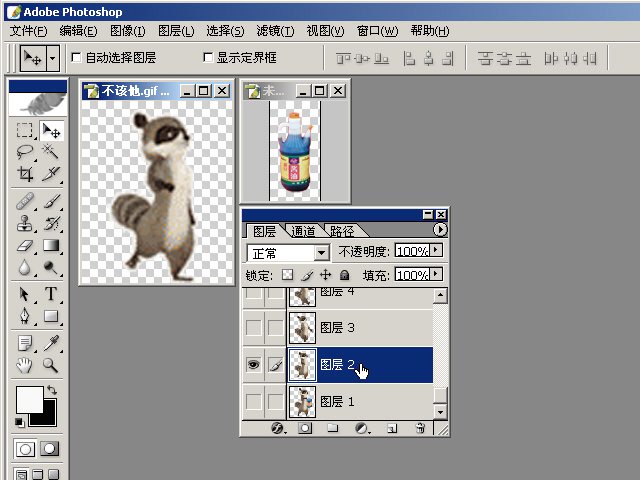Add layer style from Layers panel bottom

(278, 428)
